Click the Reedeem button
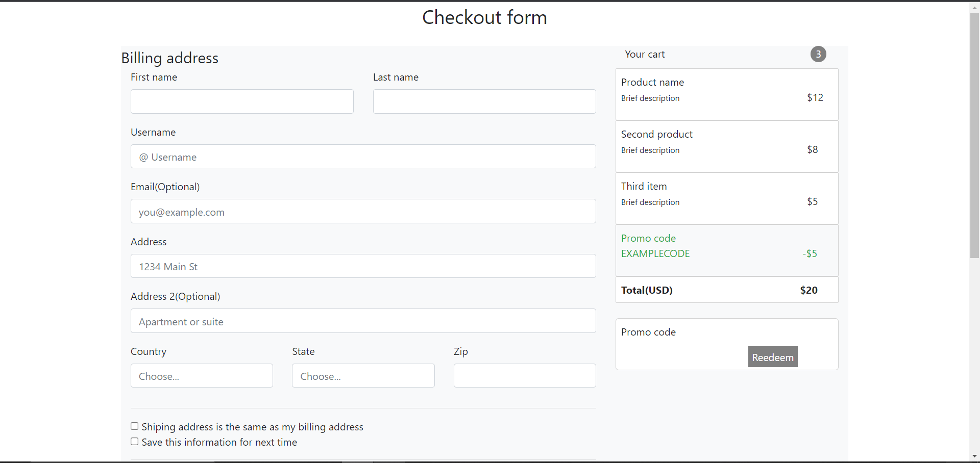This screenshot has width=980, height=463. click(773, 357)
